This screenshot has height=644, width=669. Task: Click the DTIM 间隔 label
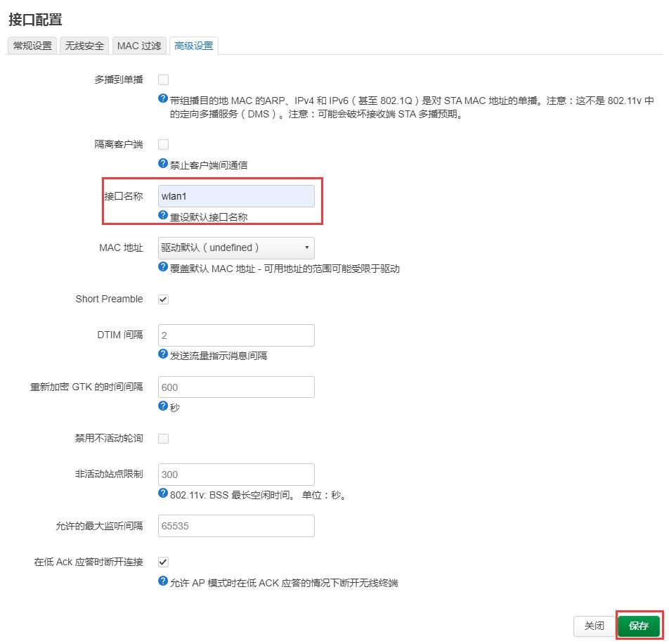[x=120, y=335]
